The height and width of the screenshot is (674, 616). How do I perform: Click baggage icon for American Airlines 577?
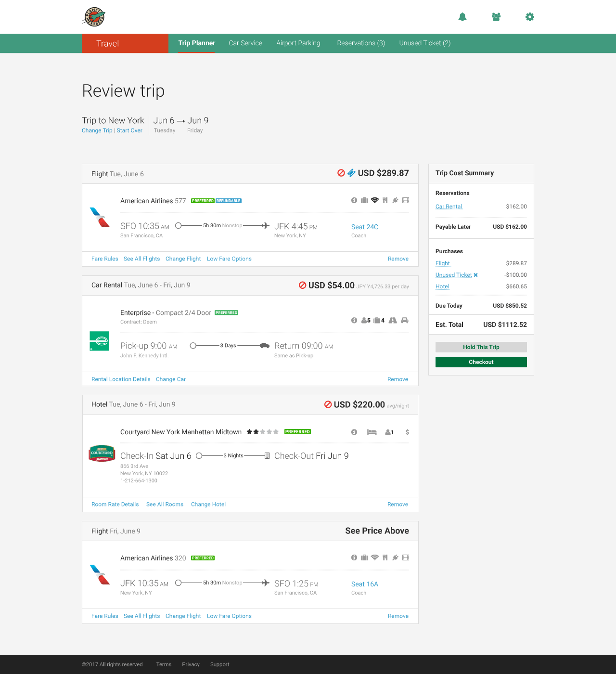[364, 200]
